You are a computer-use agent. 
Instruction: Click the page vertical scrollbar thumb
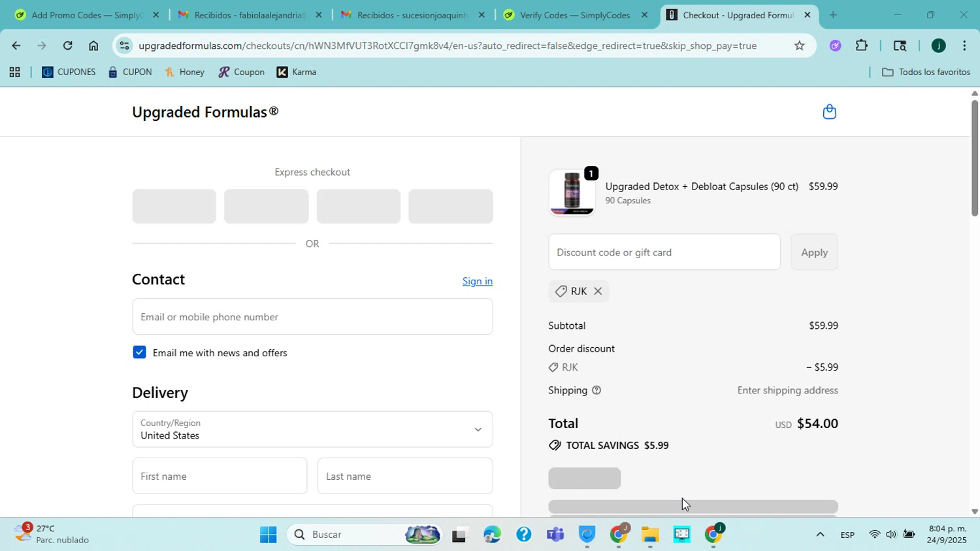point(975,158)
